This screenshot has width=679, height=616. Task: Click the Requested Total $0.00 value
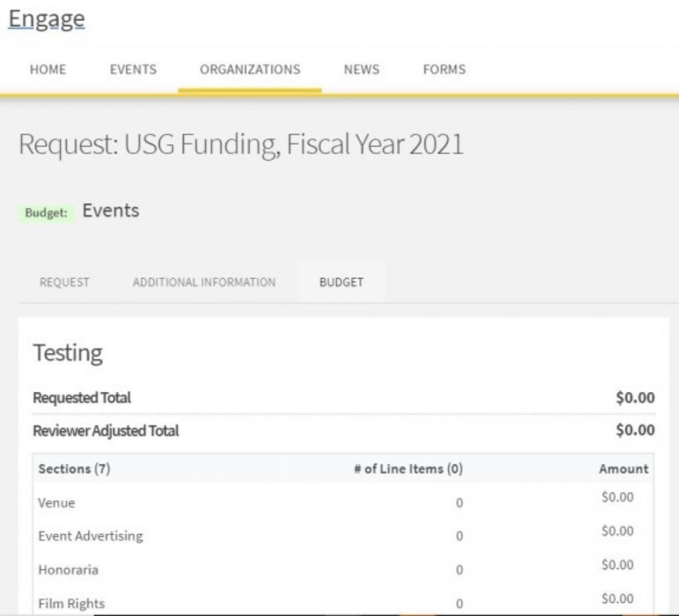point(635,397)
